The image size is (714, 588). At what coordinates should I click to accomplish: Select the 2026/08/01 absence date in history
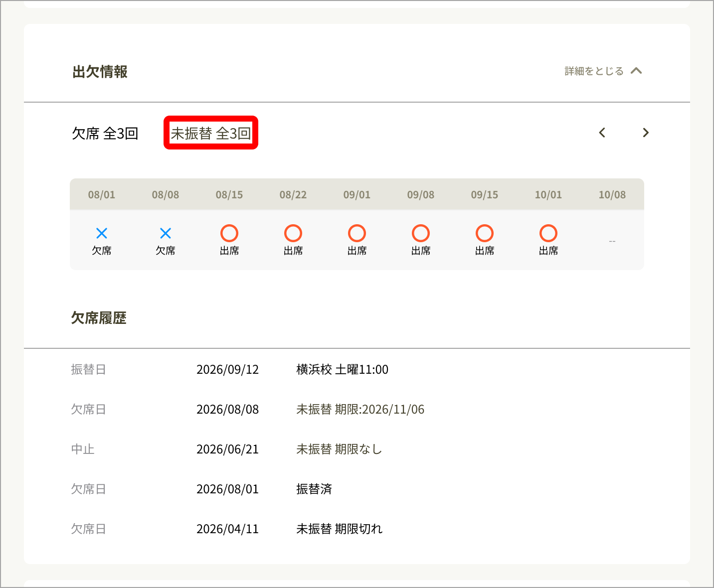click(227, 489)
